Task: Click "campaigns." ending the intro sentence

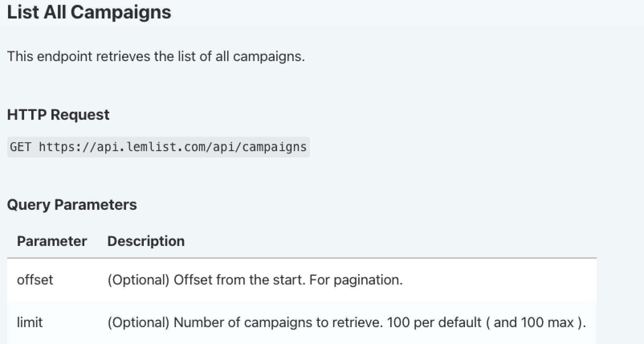Action: point(269,56)
